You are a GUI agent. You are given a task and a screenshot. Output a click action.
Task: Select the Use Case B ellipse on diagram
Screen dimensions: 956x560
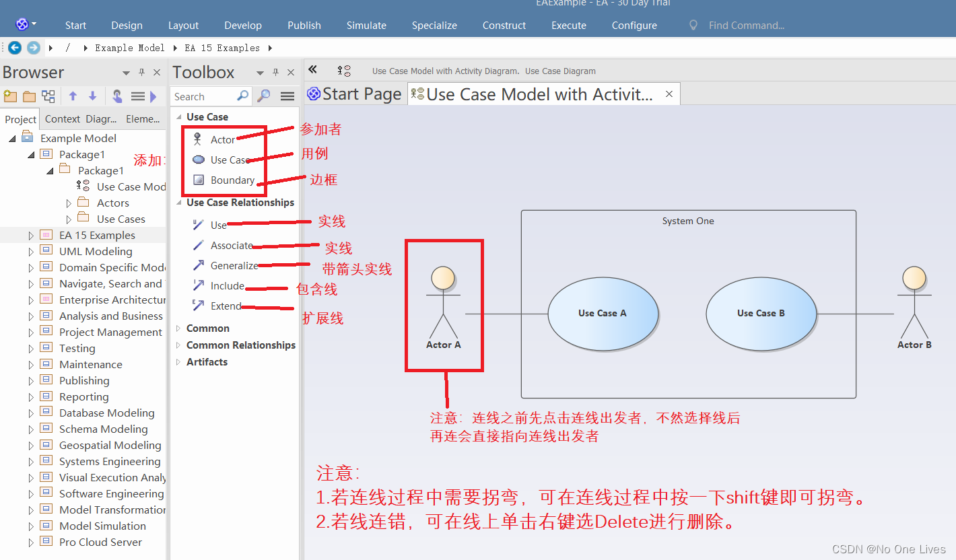pos(761,313)
